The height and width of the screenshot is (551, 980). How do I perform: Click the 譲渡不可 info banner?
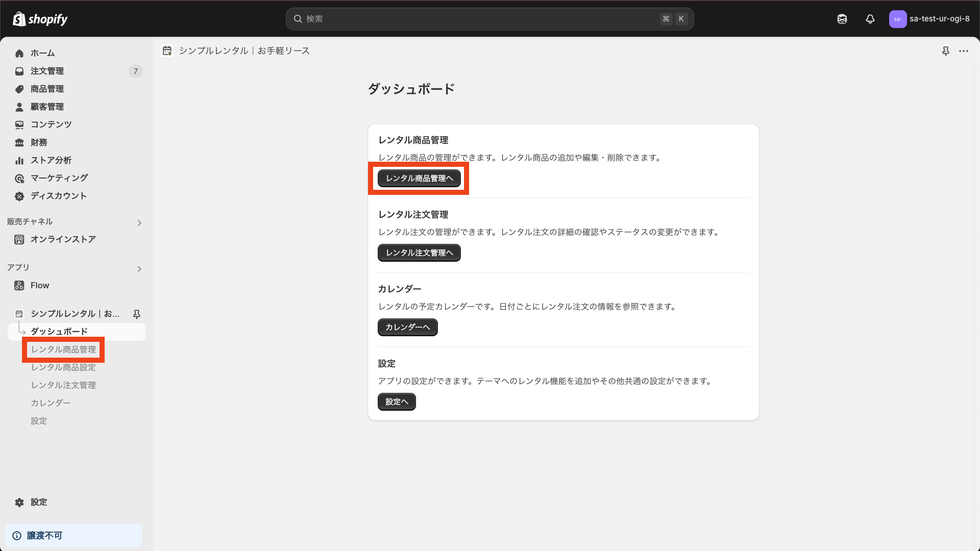73,535
